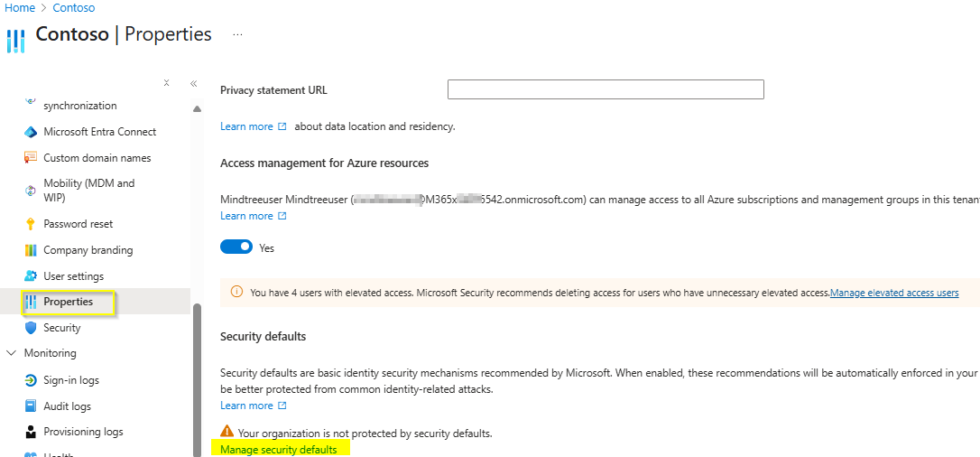This screenshot has height=457, width=980.
Task: Click the Properties sidebar icon
Action: coord(31,302)
